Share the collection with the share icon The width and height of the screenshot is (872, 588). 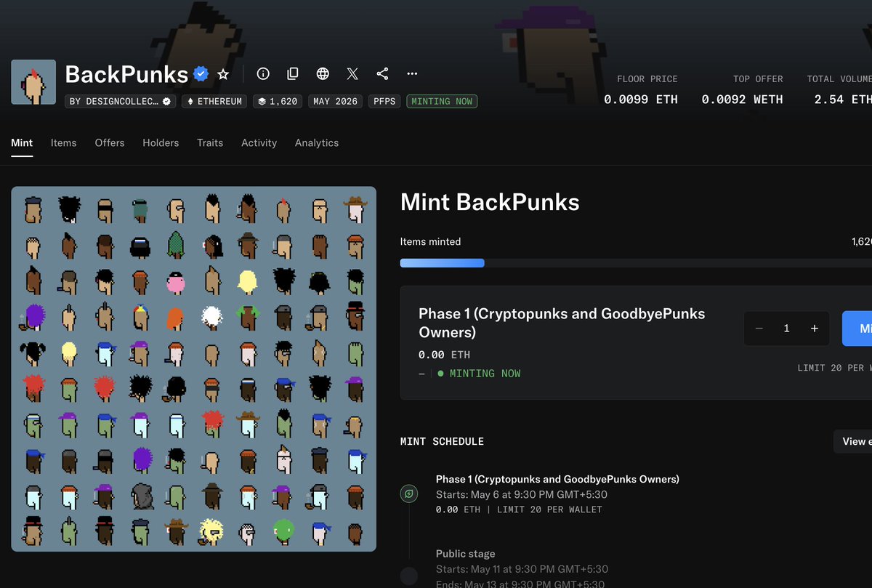click(382, 74)
